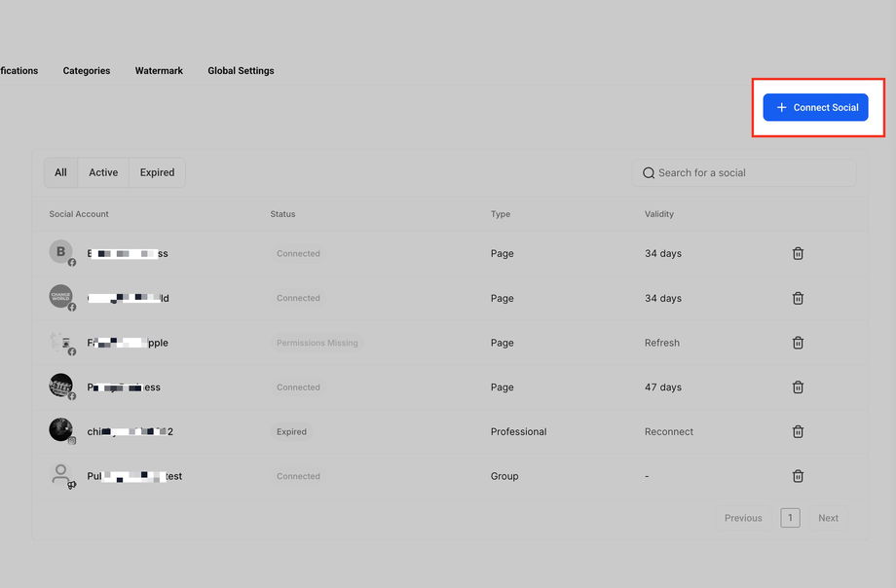Click the Refresh validity link
896x588 pixels.
pos(662,343)
